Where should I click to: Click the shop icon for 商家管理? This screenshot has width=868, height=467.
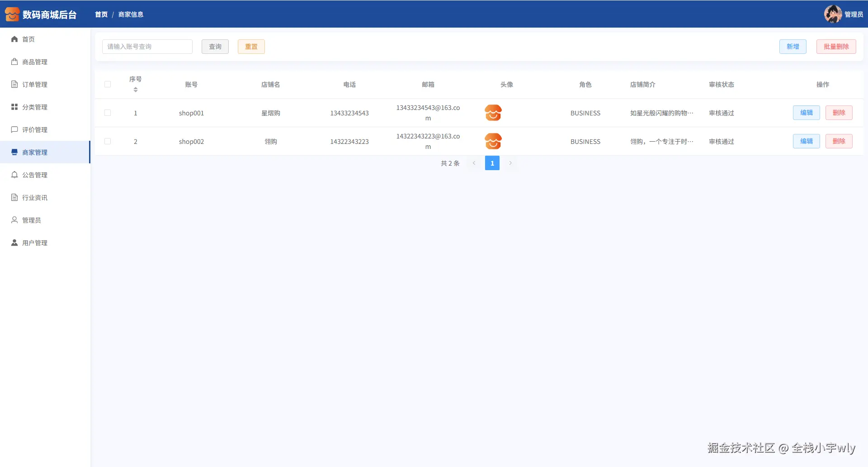[14, 152]
